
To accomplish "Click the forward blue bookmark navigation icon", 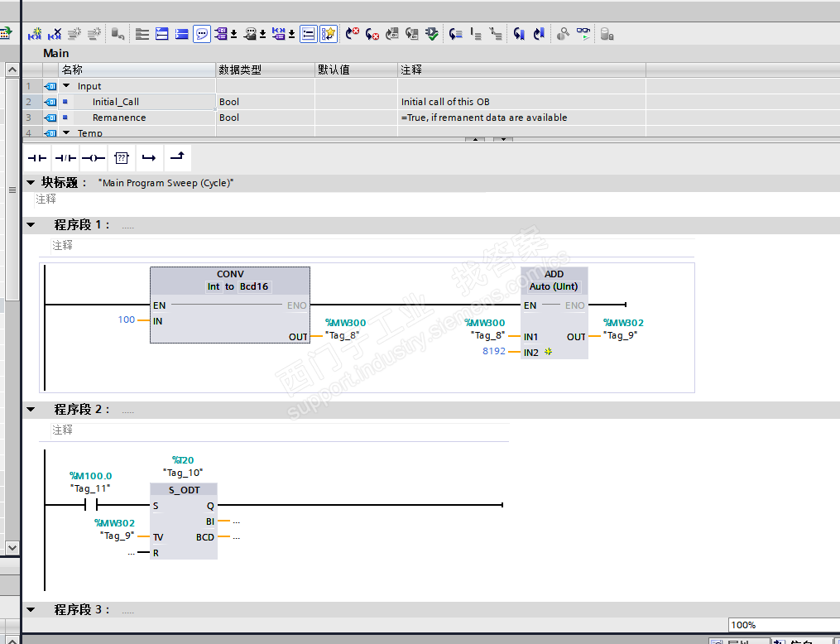I will point(519,34).
